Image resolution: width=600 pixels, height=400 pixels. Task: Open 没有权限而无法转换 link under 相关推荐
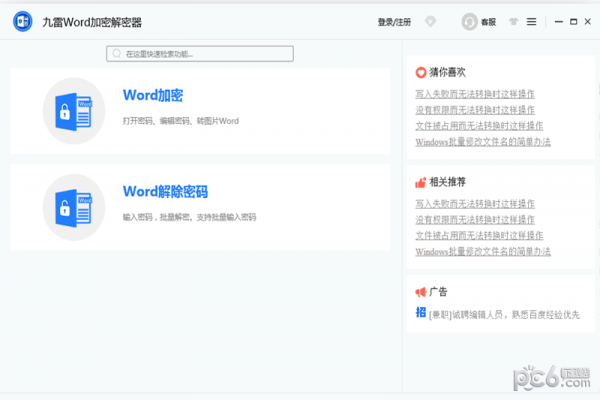point(475,220)
